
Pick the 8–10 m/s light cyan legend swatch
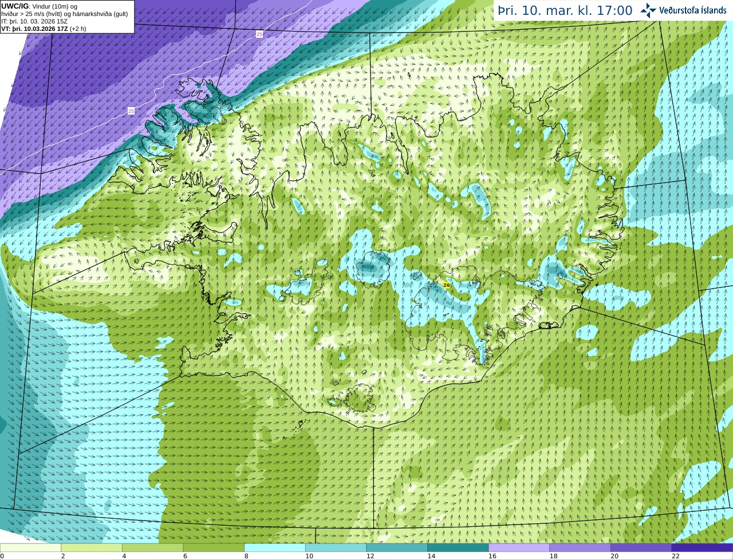[275, 548]
